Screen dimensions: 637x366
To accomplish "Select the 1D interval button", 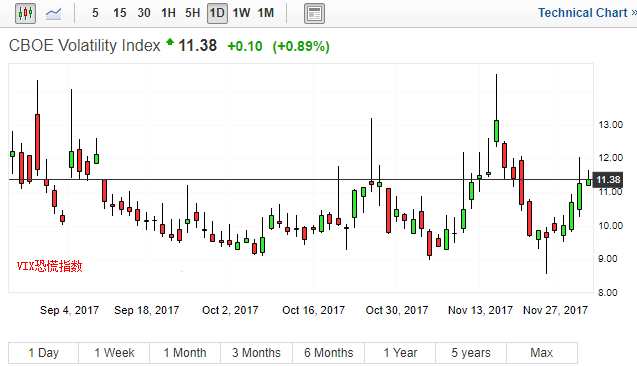I will pyautogui.click(x=217, y=13).
